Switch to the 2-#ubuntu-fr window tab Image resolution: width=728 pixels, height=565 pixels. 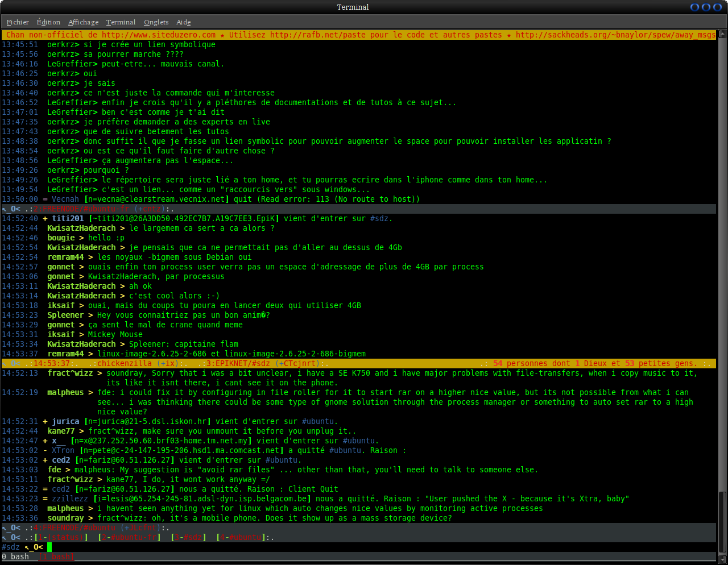[129, 537]
